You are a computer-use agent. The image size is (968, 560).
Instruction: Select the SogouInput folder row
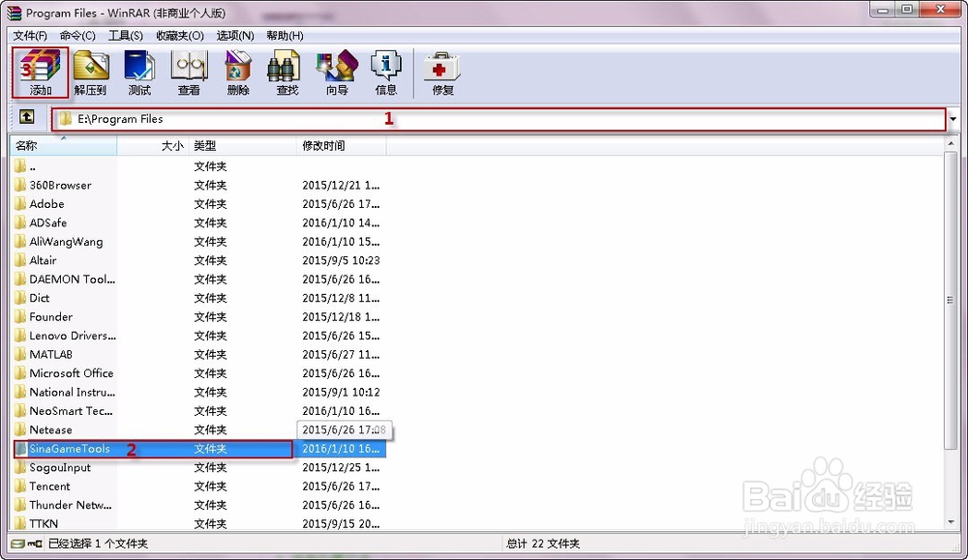(x=197, y=467)
